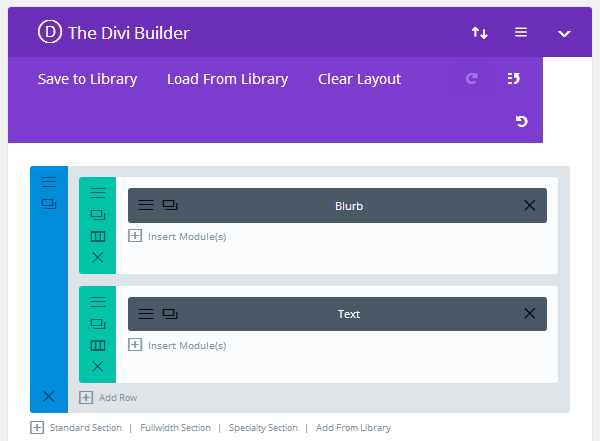Change column structure of Text row

click(x=98, y=346)
